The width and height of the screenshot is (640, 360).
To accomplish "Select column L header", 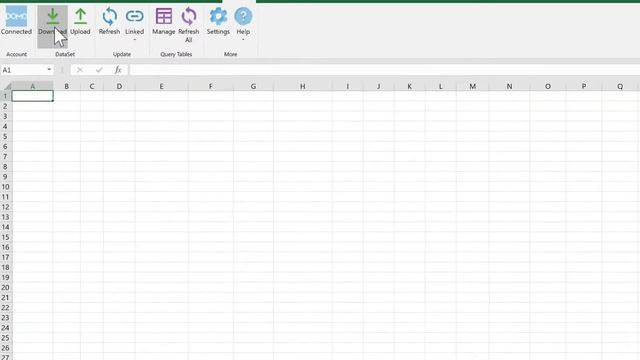I will pyautogui.click(x=440, y=86).
